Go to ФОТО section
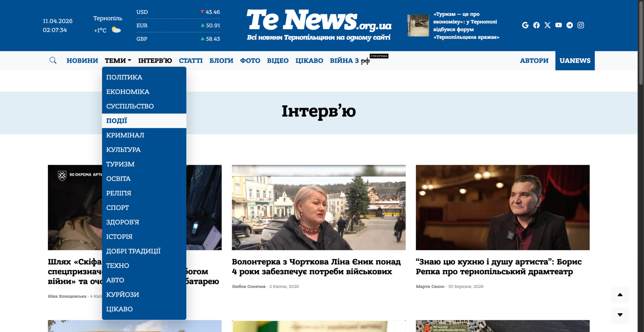 click(x=250, y=61)
